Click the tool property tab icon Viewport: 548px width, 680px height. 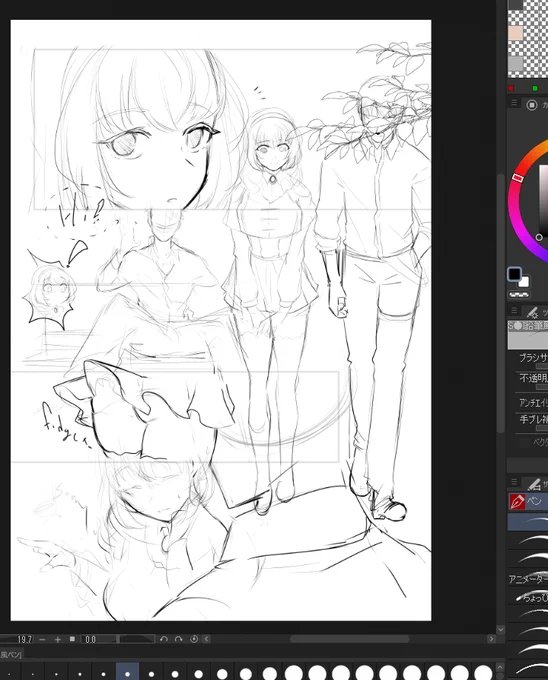coord(532,312)
